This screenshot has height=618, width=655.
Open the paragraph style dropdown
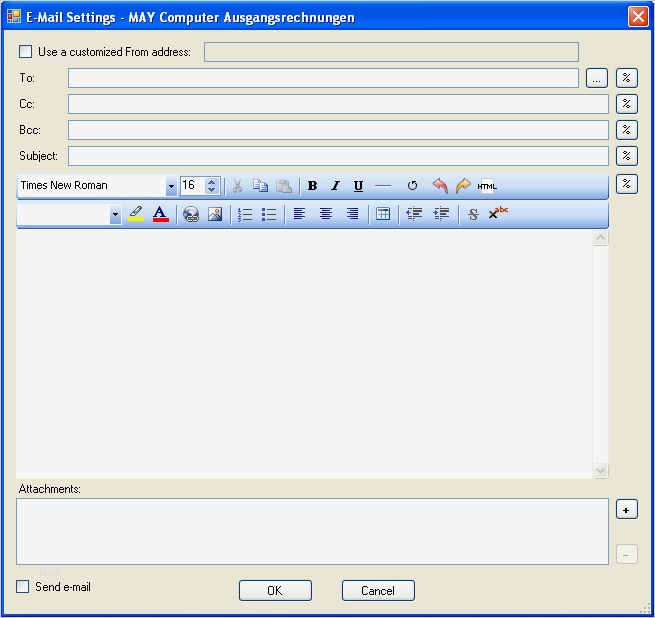coord(115,215)
